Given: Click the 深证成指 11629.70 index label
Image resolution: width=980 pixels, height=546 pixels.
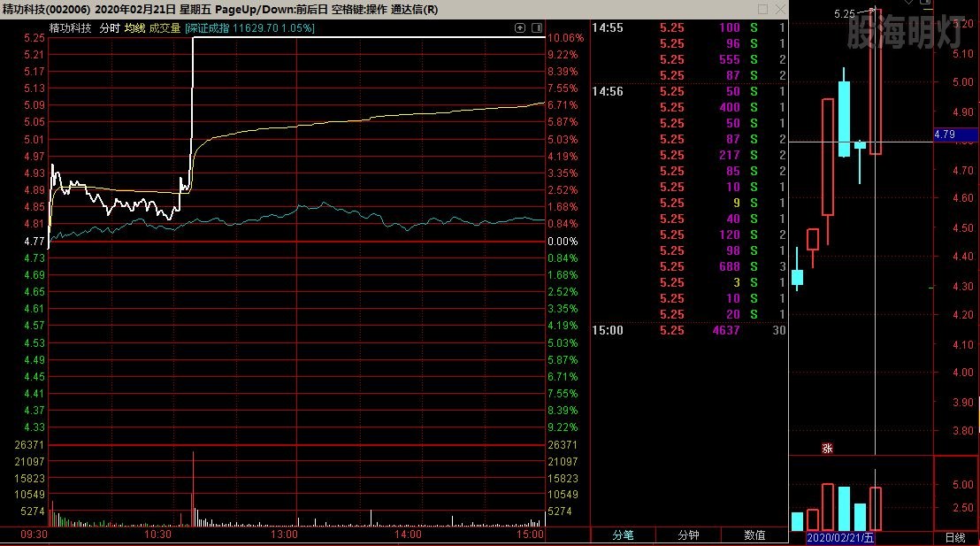Looking at the screenshot, I should click(x=250, y=28).
